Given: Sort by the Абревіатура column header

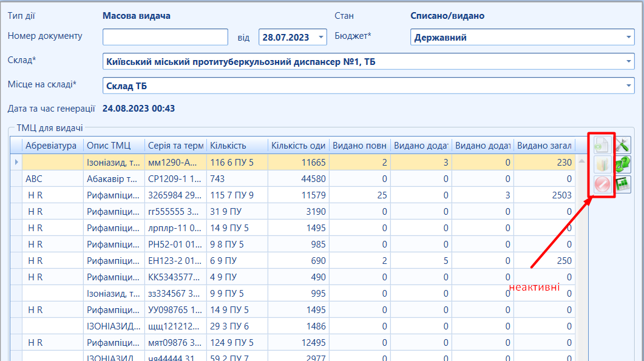Looking at the screenshot, I should coord(53,146).
